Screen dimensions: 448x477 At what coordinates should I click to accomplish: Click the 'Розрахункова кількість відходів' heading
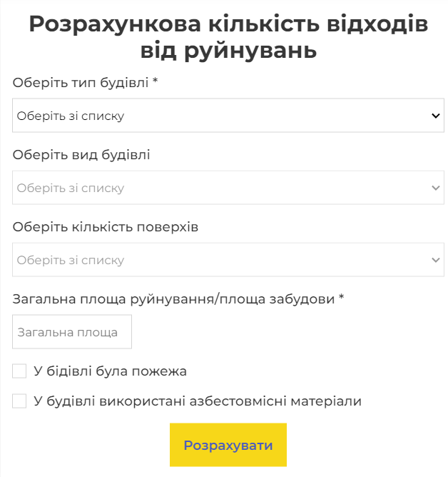pos(228,24)
